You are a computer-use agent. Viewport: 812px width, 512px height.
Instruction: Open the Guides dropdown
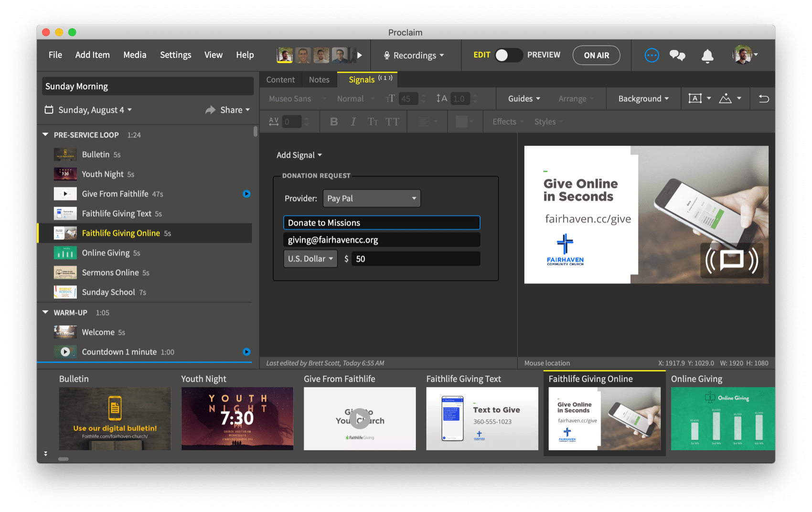(524, 98)
